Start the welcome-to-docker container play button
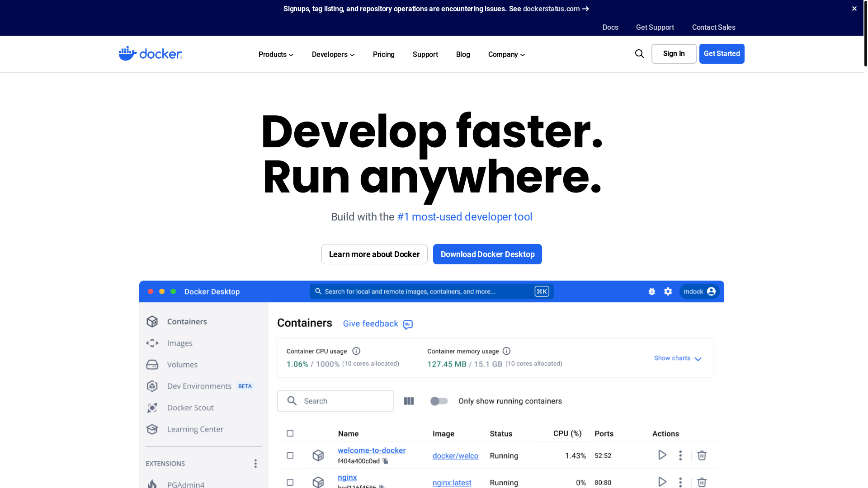 coord(662,455)
